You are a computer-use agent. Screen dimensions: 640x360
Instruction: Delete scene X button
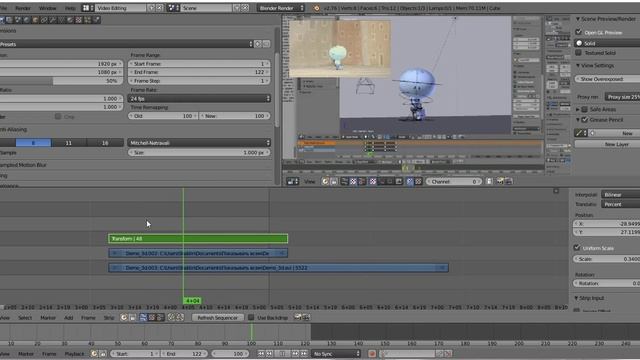click(x=245, y=8)
